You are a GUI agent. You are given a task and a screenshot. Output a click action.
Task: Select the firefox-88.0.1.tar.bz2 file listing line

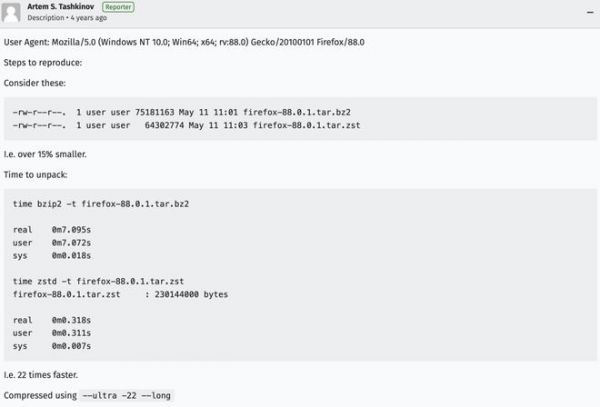[x=182, y=112]
